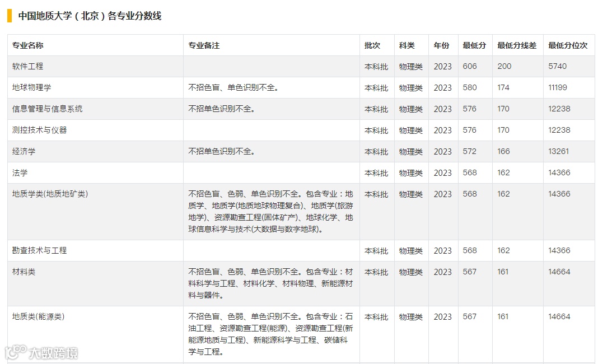Click the 572 score in 经济学 row
This screenshot has width=598, height=364.
[470, 151]
